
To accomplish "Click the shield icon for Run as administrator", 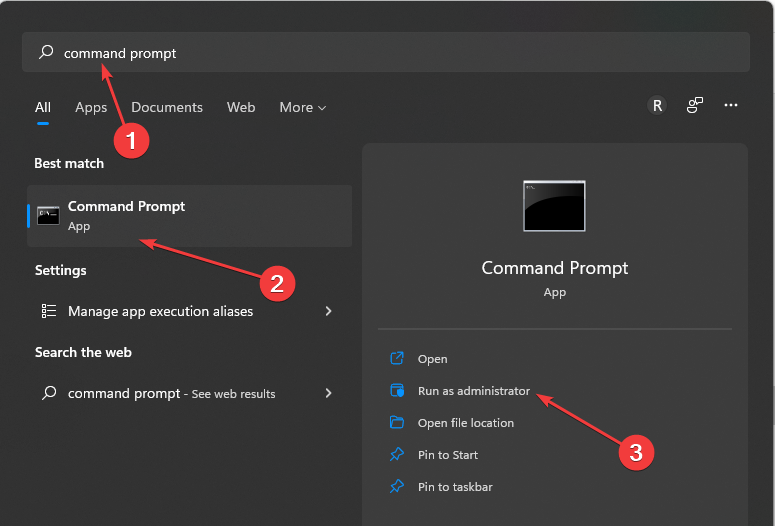I will pos(397,390).
